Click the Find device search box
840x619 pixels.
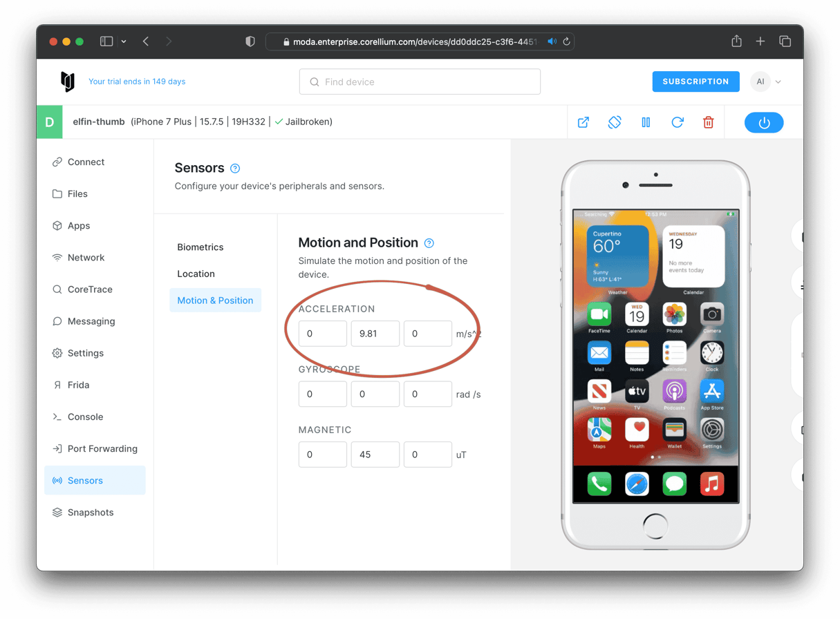420,82
